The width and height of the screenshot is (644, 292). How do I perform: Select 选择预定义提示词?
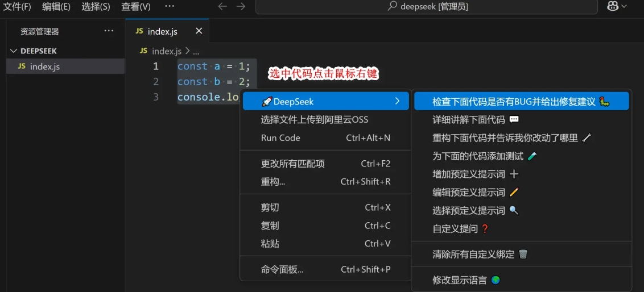point(522,210)
